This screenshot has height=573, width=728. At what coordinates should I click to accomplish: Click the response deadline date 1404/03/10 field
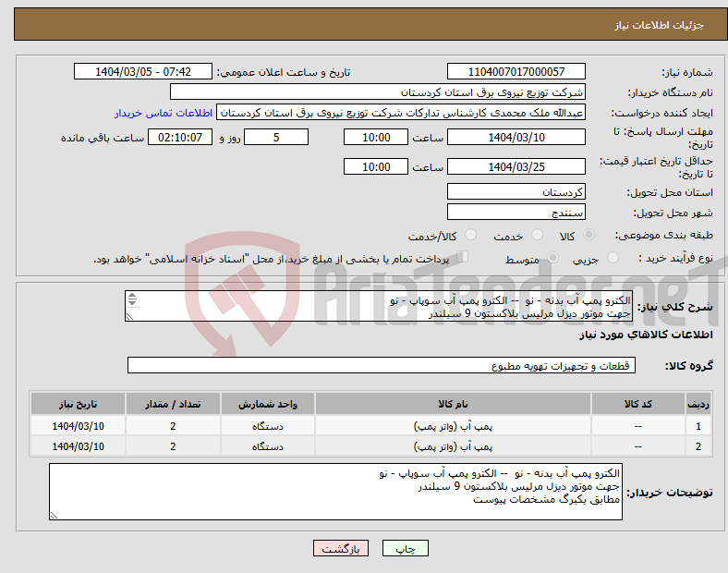516,137
